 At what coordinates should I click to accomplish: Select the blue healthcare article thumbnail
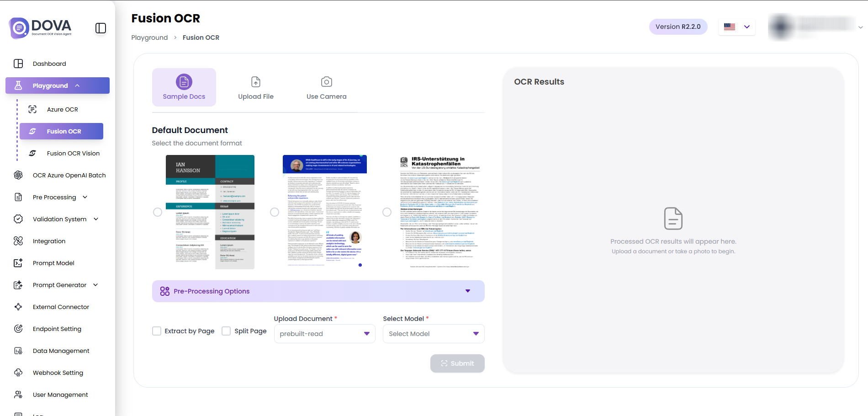(x=325, y=212)
